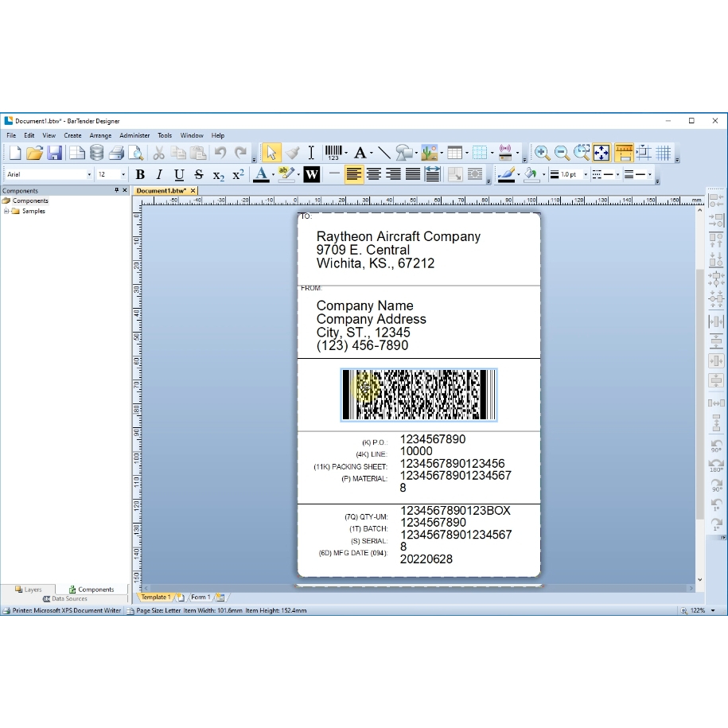Pin the Components panel with pushpin
This screenshot has width=728, height=728.
pos(116,190)
